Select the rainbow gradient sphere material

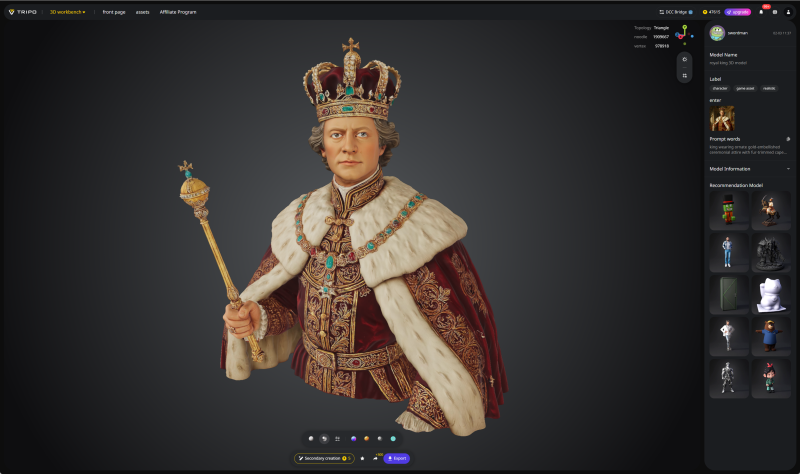click(x=354, y=438)
